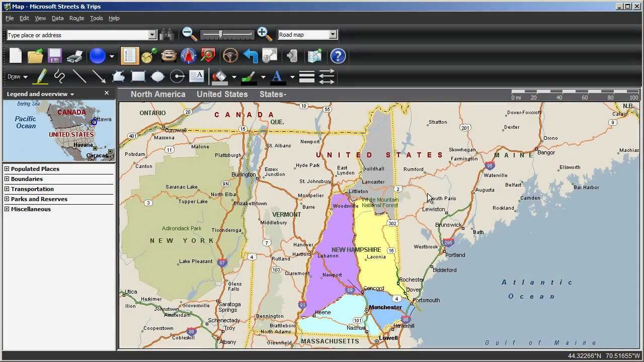Click the Type place or address field
This screenshot has height=362, width=644.
point(77,35)
